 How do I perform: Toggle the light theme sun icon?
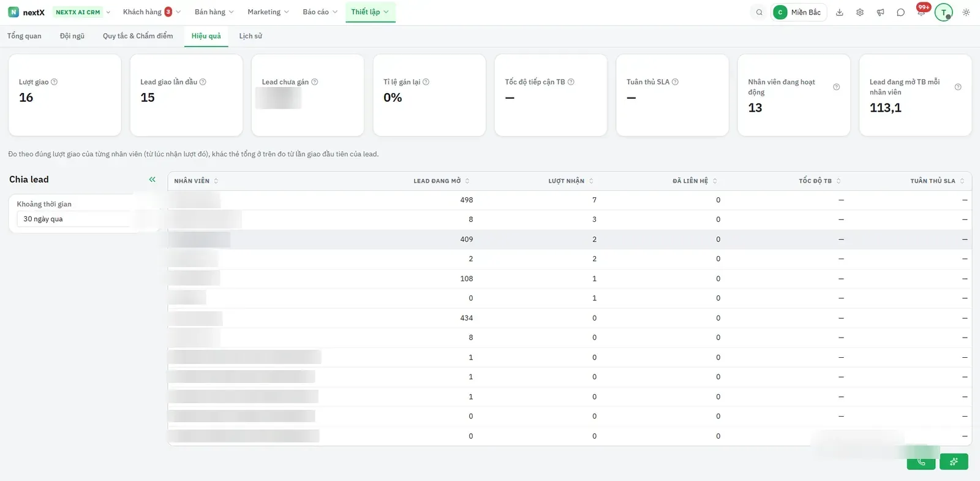point(966,12)
